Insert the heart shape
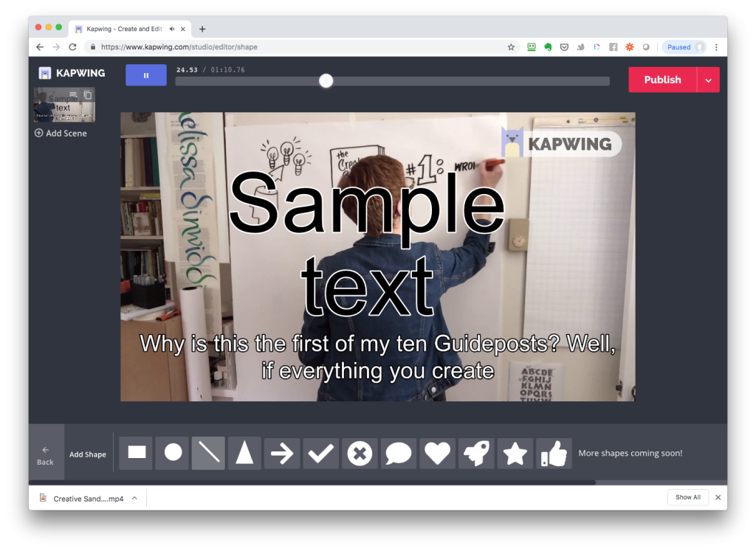 tap(437, 453)
